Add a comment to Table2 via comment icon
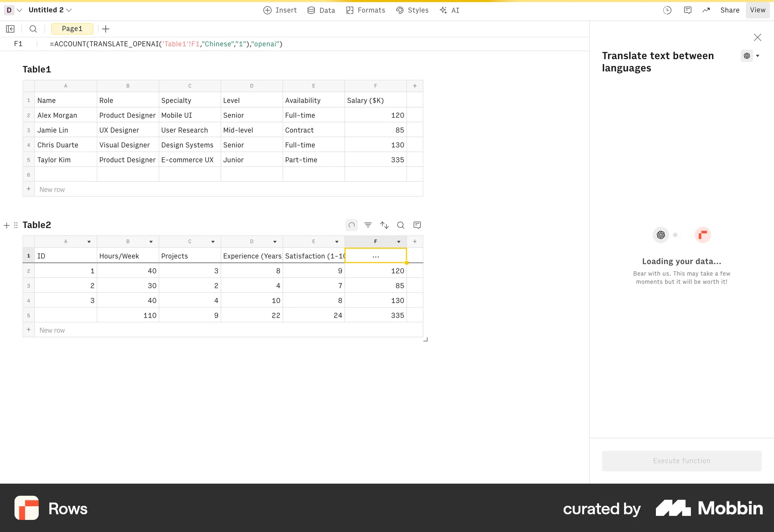The image size is (774, 532). pos(417,225)
